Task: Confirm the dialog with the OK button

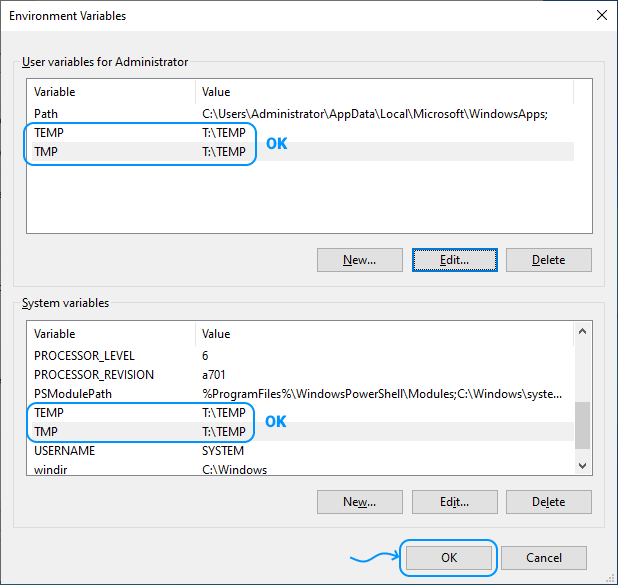Action: [449, 558]
